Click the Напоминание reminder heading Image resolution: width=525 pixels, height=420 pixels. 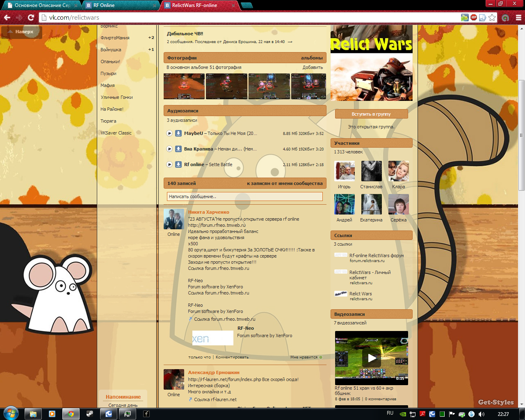point(123,397)
